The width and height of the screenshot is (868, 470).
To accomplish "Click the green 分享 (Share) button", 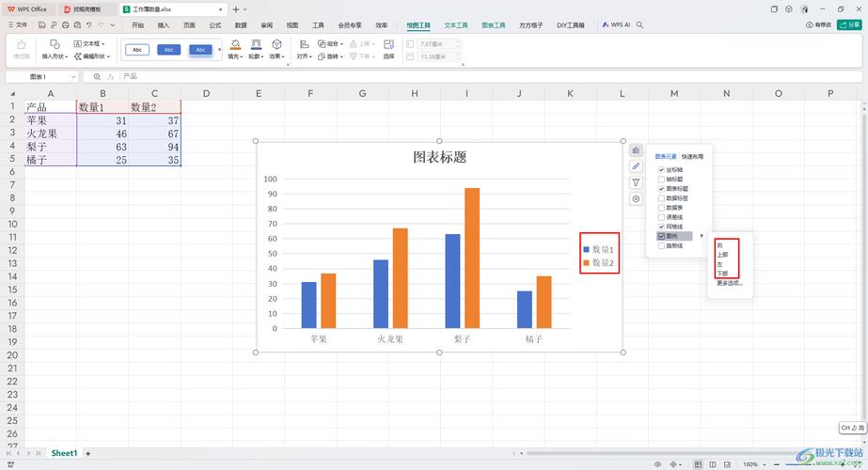I will tap(849, 25).
